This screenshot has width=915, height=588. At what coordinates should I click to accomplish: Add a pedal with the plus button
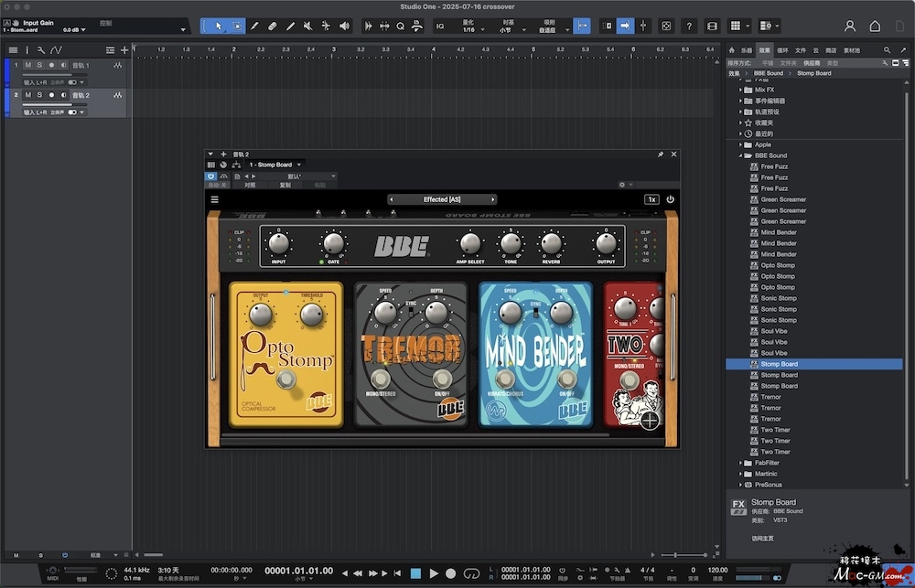click(650, 420)
